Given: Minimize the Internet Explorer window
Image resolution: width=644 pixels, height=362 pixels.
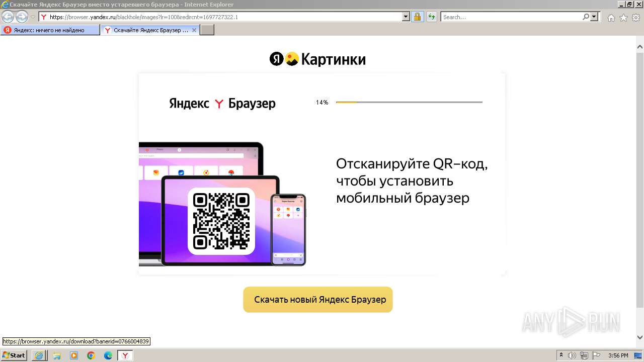Looking at the screenshot, I should [621, 4].
